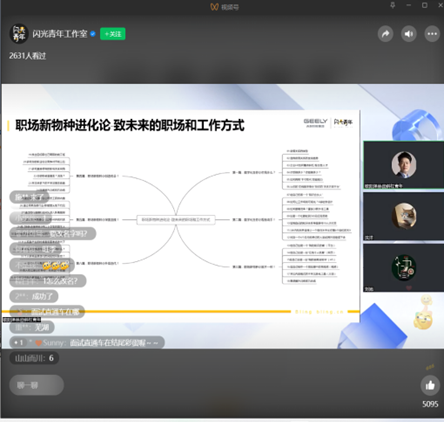Viewport: 444px width, 422px height.
Task: Click the thumbs-up like button
Action: 430,385
